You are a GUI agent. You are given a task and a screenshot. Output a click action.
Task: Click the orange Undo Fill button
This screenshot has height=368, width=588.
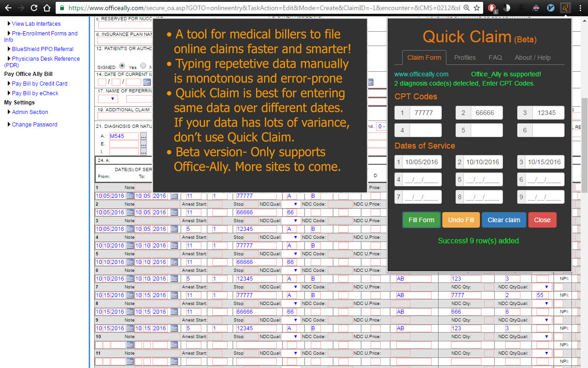[461, 220]
